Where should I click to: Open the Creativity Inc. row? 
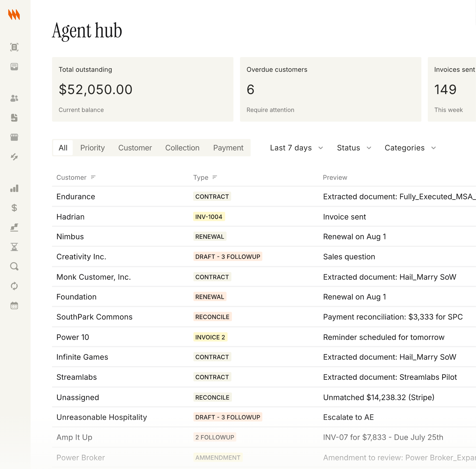(x=264, y=257)
